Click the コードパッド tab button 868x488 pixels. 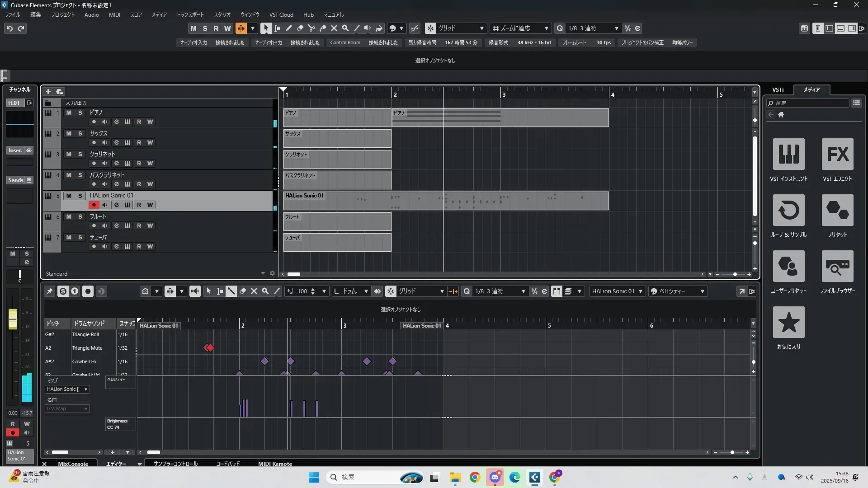pos(227,464)
